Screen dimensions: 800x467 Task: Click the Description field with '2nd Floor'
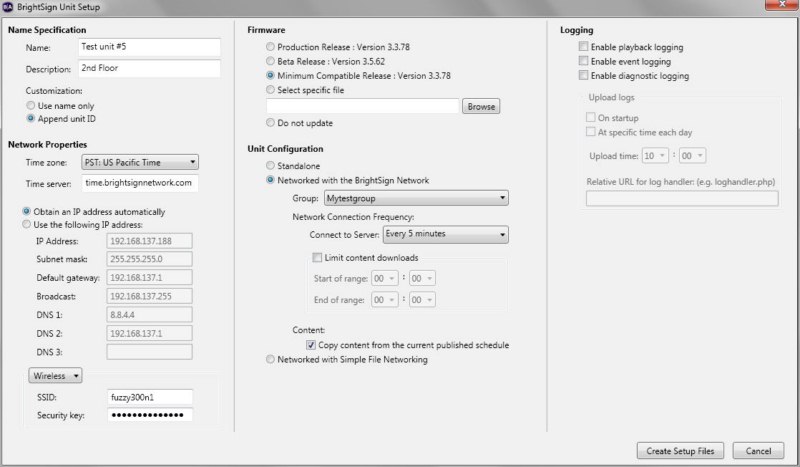point(149,68)
